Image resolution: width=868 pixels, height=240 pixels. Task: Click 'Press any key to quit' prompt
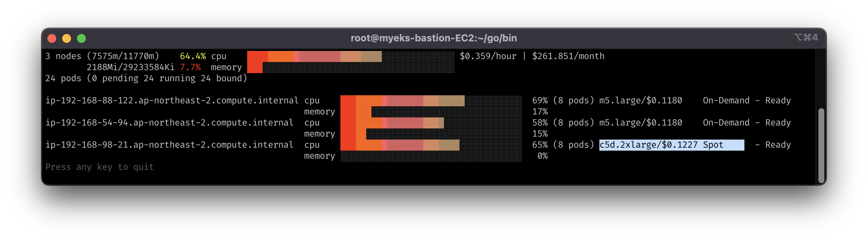click(100, 167)
